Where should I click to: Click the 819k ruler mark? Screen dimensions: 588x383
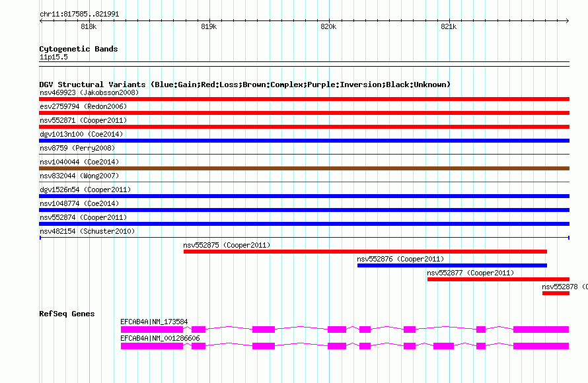[209, 26]
